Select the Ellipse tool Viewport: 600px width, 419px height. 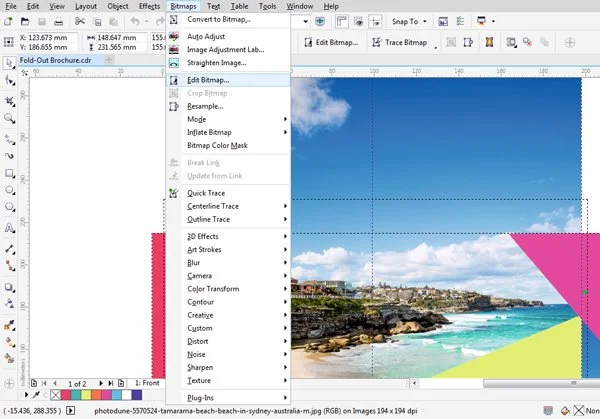coord(9,190)
